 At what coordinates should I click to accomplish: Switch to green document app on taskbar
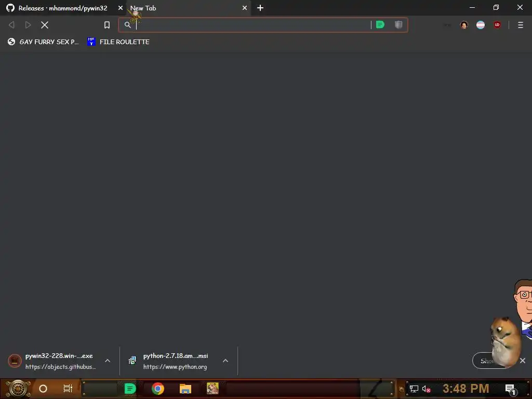[x=130, y=389]
